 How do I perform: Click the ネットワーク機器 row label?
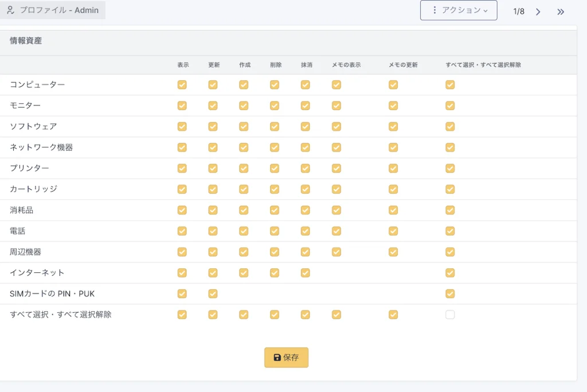[41, 147]
